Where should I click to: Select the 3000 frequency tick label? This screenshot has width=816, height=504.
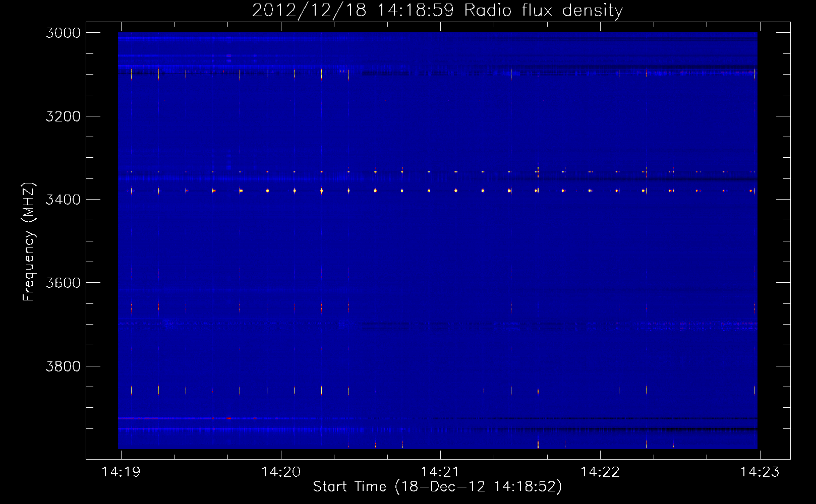pyautogui.click(x=63, y=33)
